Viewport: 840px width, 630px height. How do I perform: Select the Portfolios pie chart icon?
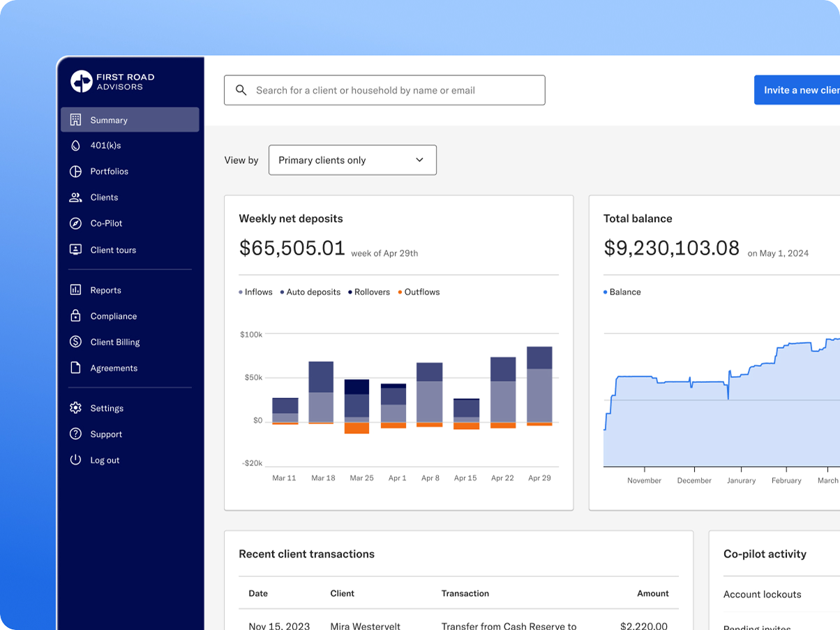[75, 172]
